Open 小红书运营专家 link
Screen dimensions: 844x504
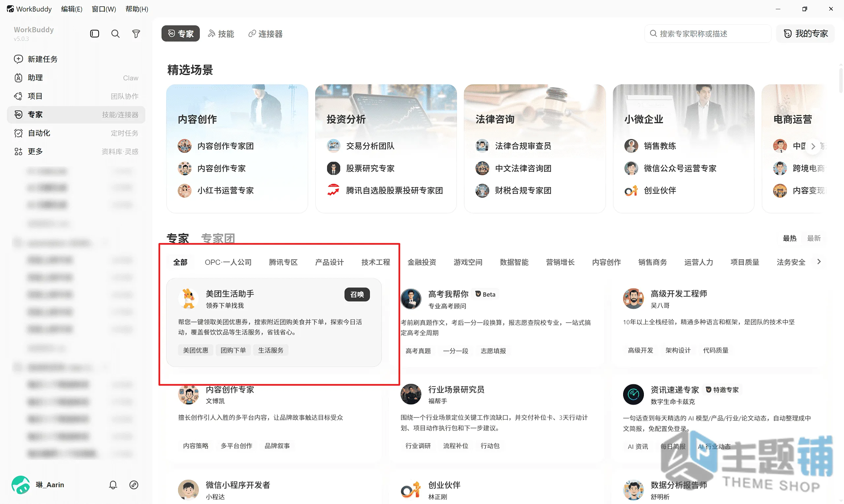tap(226, 190)
